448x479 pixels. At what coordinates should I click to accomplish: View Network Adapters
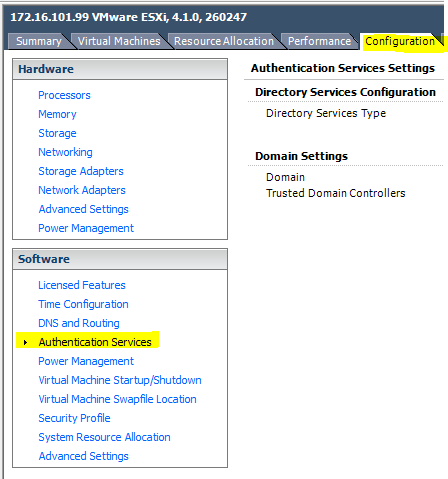click(x=82, y=190)
